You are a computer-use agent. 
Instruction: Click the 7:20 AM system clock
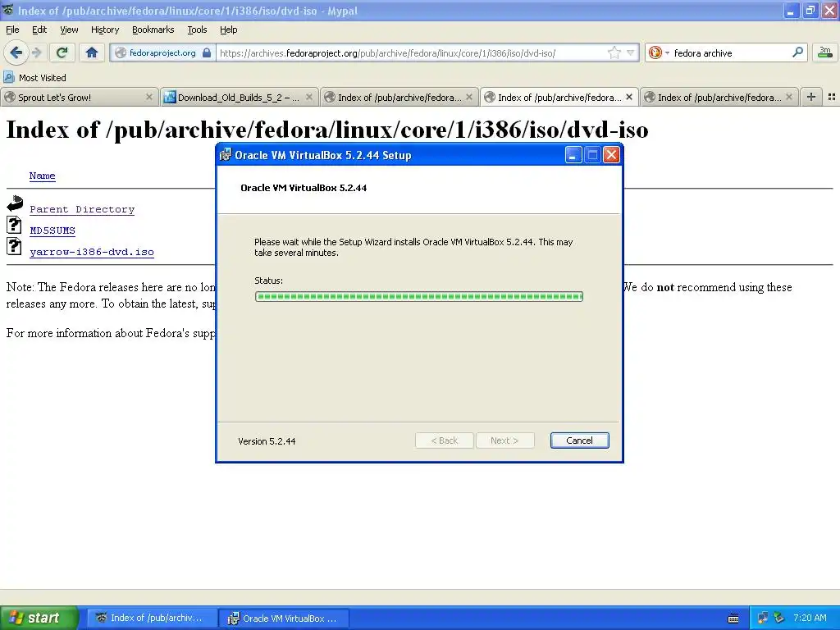point(810,619)
